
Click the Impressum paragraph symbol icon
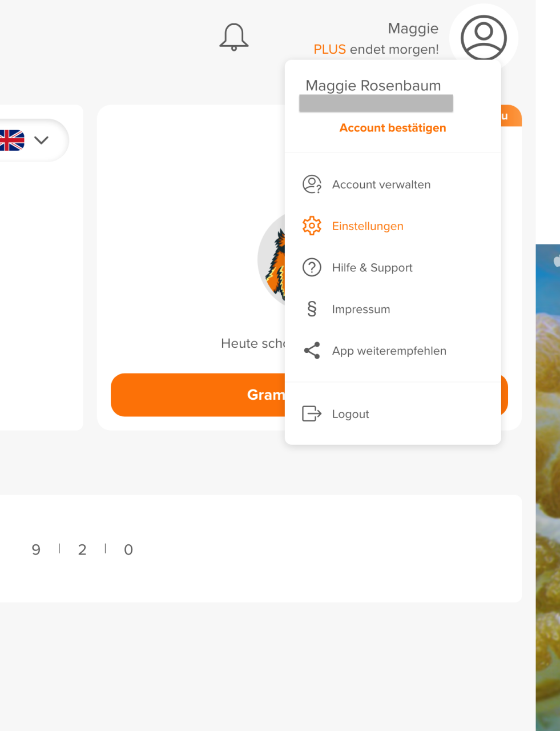312,309
